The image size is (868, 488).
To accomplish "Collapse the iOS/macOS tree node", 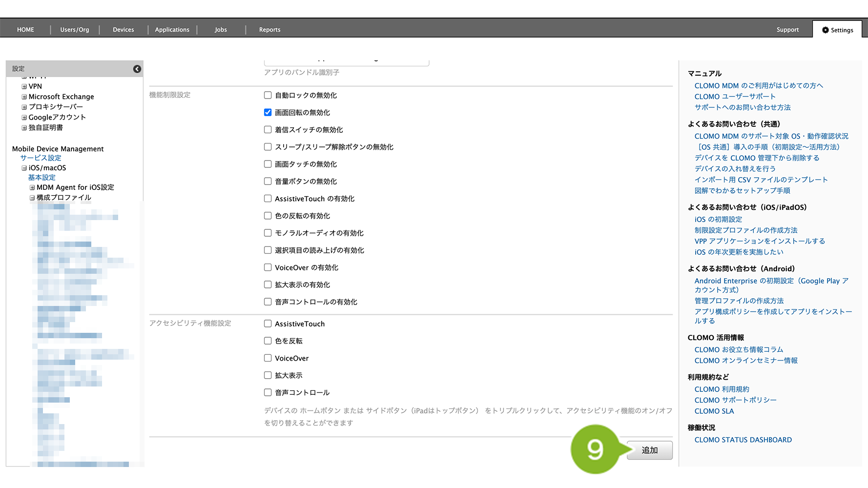I will tap(24, 168).
